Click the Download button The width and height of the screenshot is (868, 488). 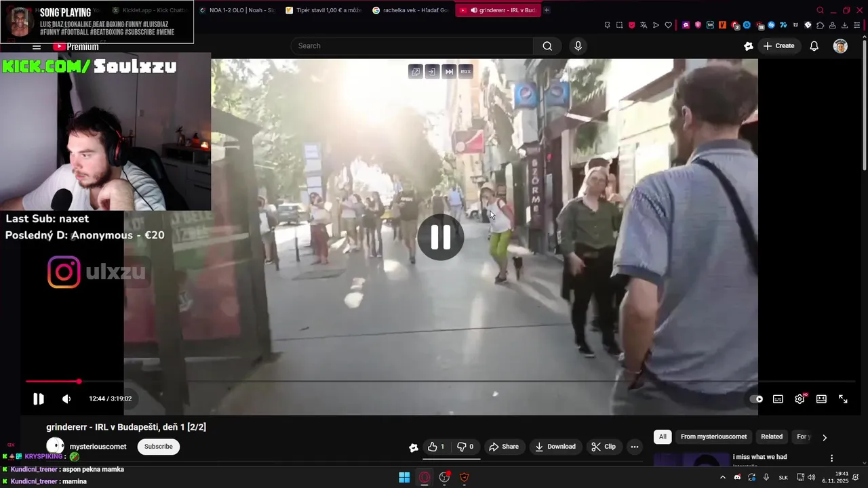(x=555, y=447)
